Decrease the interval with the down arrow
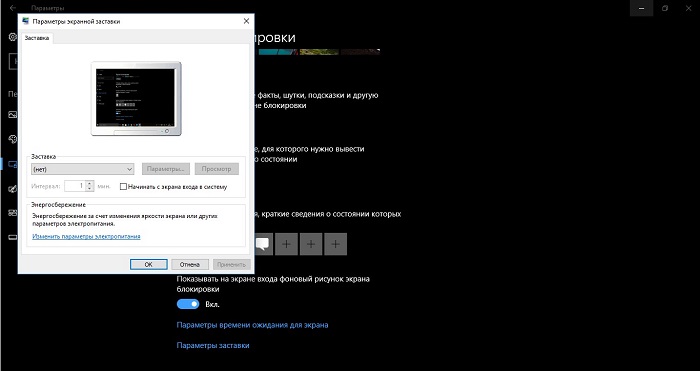700x371 pixels. click(x=90, y=189)
